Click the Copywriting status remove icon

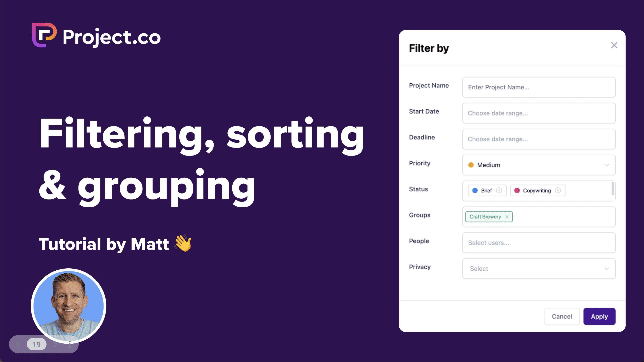point(558,191)
